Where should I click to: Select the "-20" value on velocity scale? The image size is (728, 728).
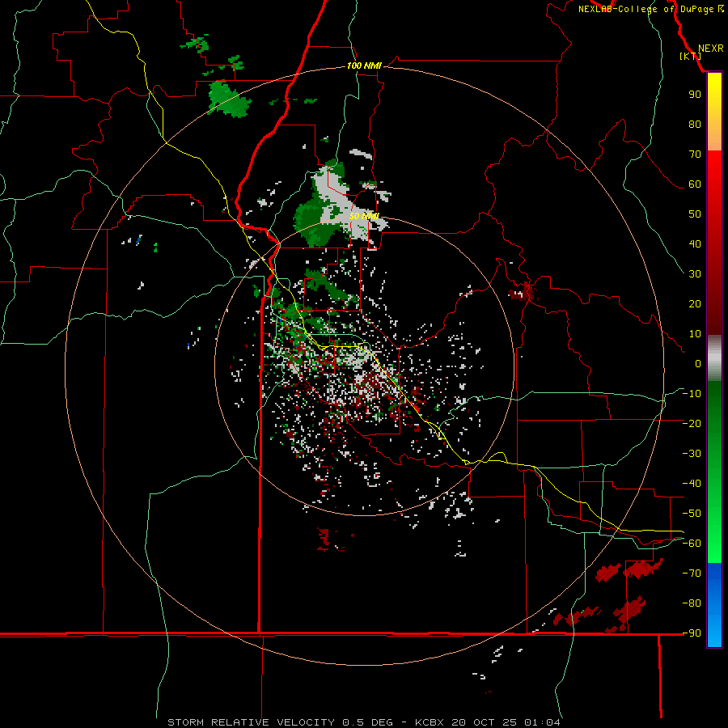[x=692, y=424]
